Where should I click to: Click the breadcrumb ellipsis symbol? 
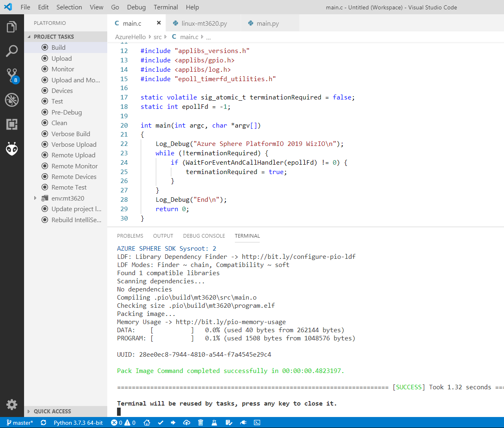click(x=208, y=37)
